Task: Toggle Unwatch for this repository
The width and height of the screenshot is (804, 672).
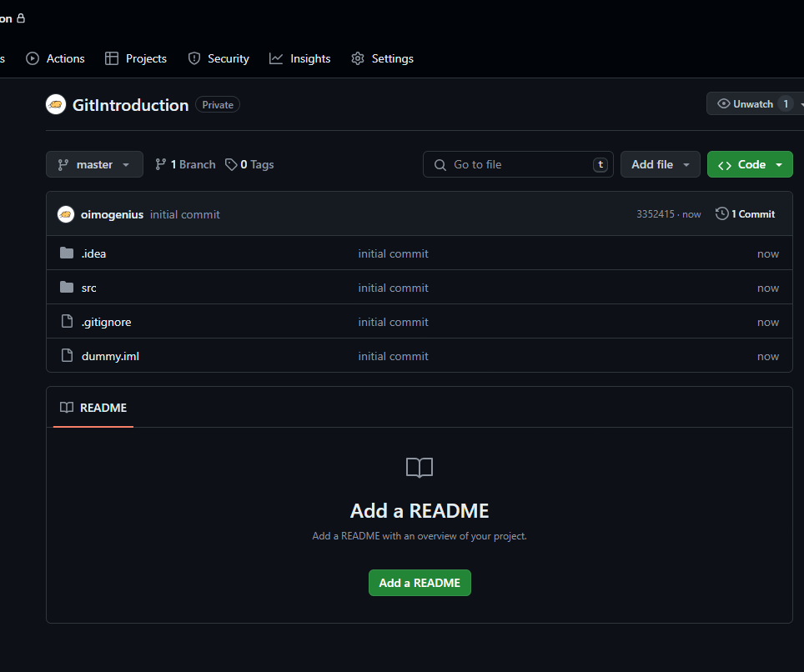Action: coord(745,104)
